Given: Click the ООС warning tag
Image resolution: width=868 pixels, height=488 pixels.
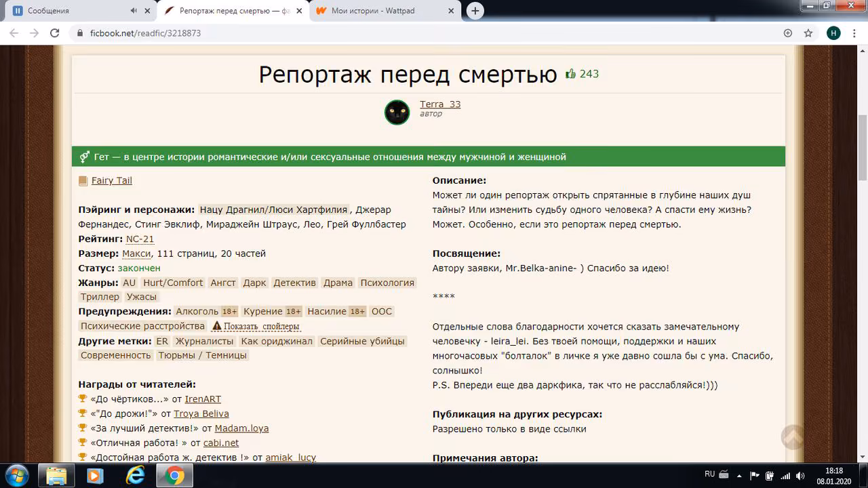Looking at the screenshot, I should tap(382, 311).
